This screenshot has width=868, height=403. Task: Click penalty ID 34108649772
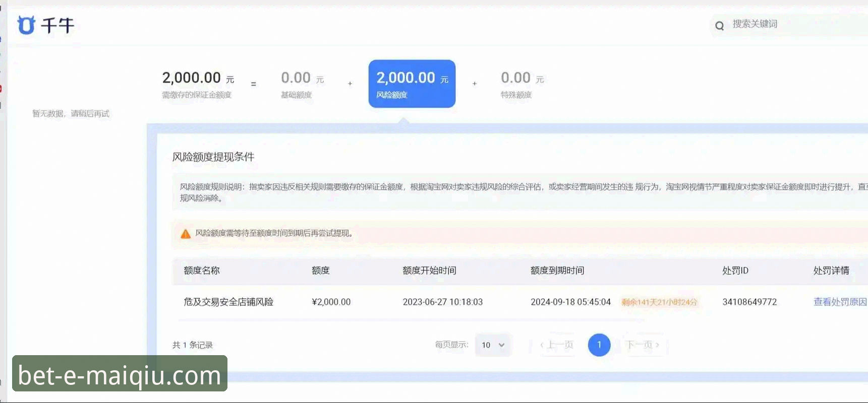(x=749, y=302)
